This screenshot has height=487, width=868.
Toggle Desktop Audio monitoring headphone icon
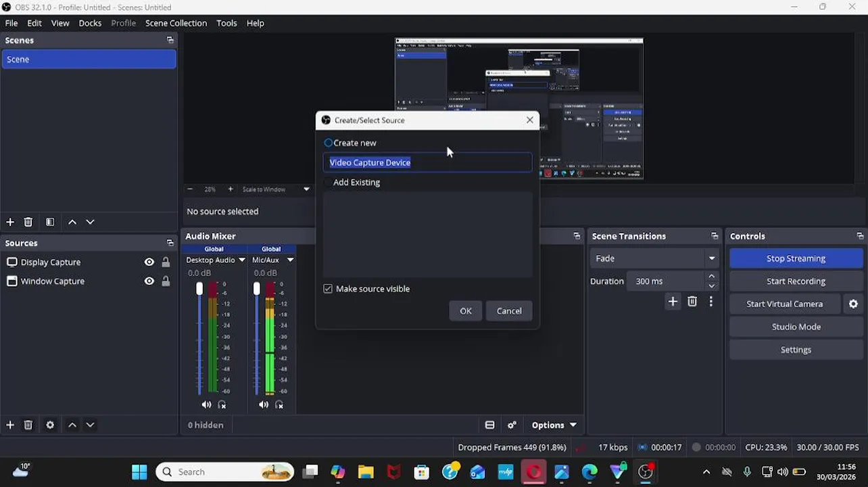pyautogui.click(x=222, y=404)
